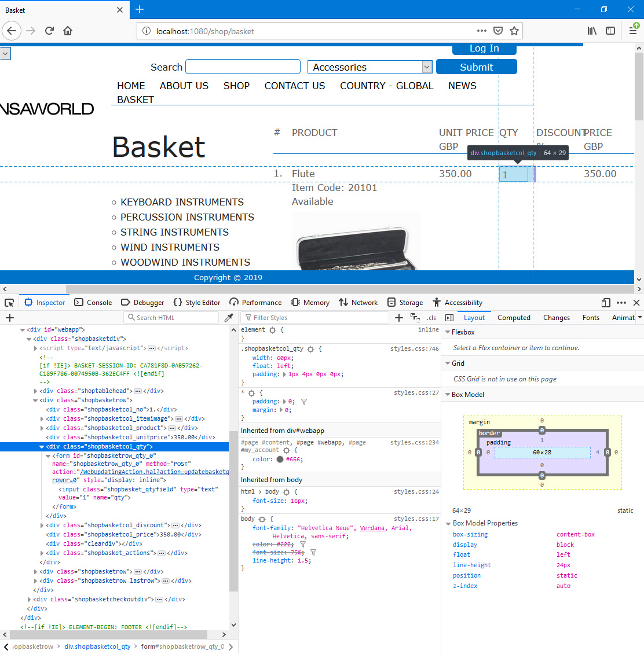Collapse the Box Model section
The image size is (644, 654).
448,395
